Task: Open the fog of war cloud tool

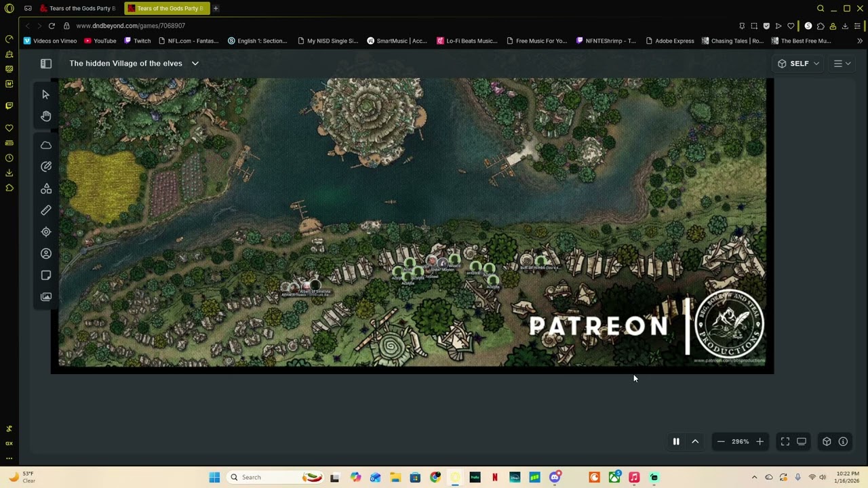Action: point(46,145)
